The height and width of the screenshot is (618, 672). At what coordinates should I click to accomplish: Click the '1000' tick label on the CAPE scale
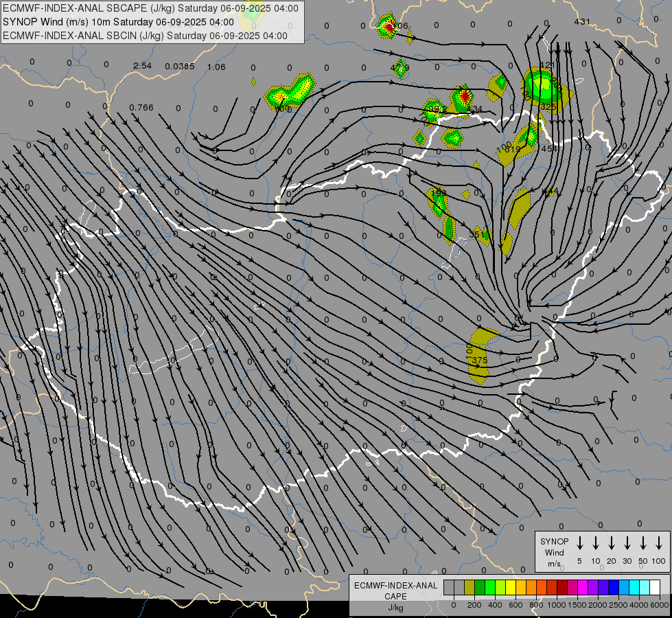557,605
